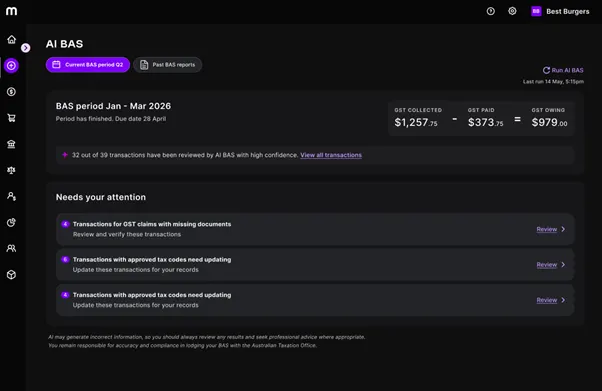Click chevron on missing documents row
This screenshot has width=602, height=391.
(x=563, y=229)
